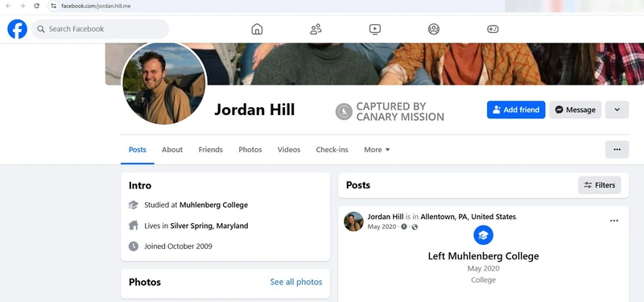The height and width of the screenshot is (302, 644).
Task: Click the Message button
Action: pyautogui.click(x=575, y=110)
